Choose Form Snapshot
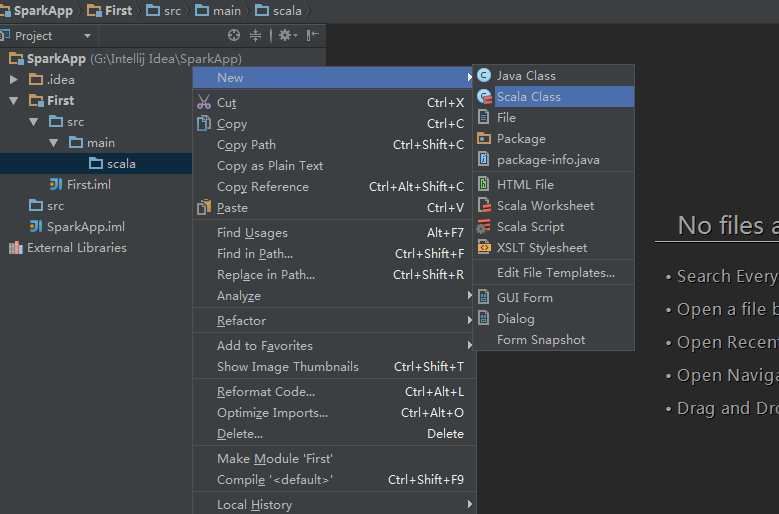 (x=554, y=340)
